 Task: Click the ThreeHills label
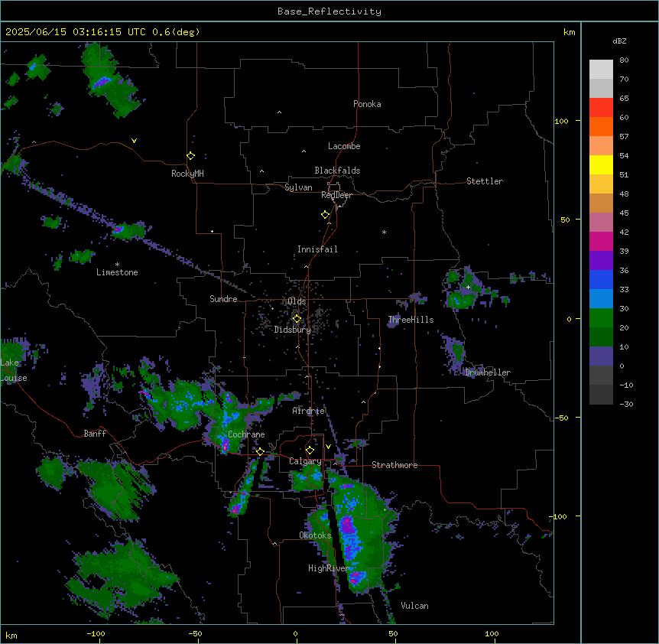tap(411, 320)
